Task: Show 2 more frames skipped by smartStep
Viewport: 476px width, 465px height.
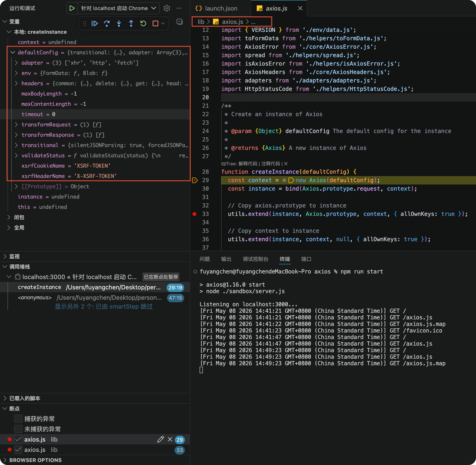Action: coord(104,306)
